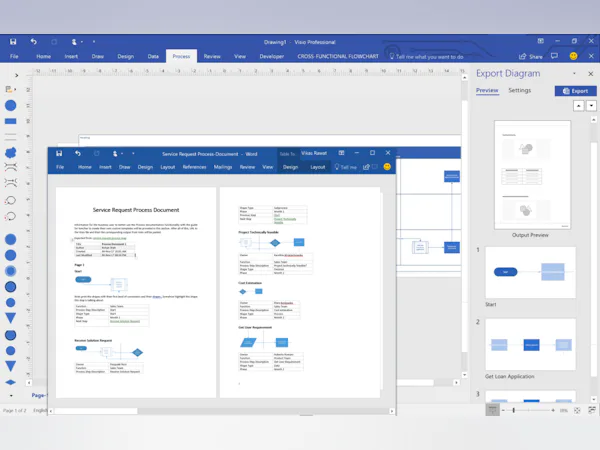Toggle pan and zoom window icon

pos(492,410)
